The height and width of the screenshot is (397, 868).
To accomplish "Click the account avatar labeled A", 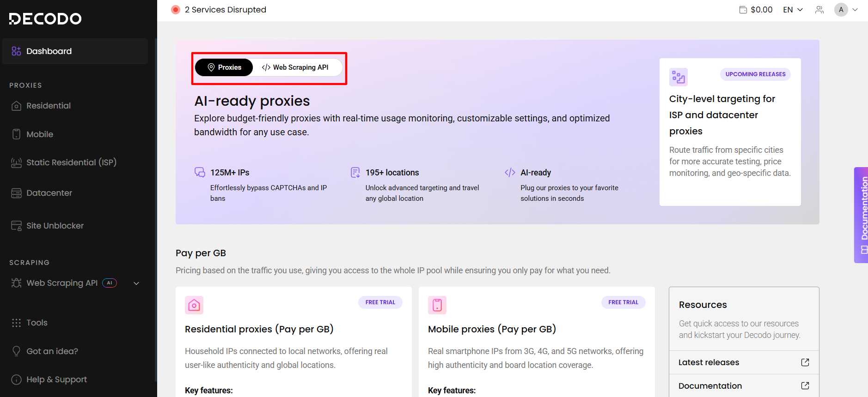I will 841,10.
